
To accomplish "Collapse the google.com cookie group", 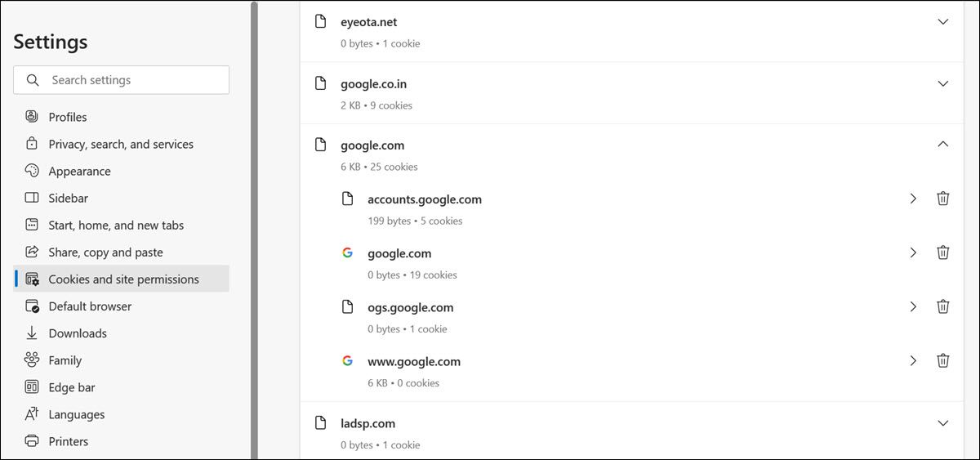I will (942, 145).
